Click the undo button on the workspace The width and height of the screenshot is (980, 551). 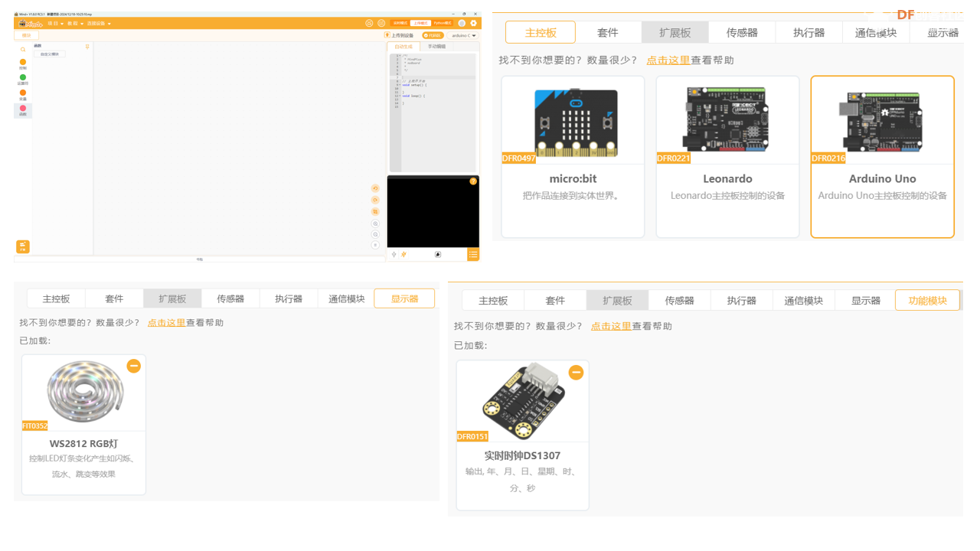point(375,188)
